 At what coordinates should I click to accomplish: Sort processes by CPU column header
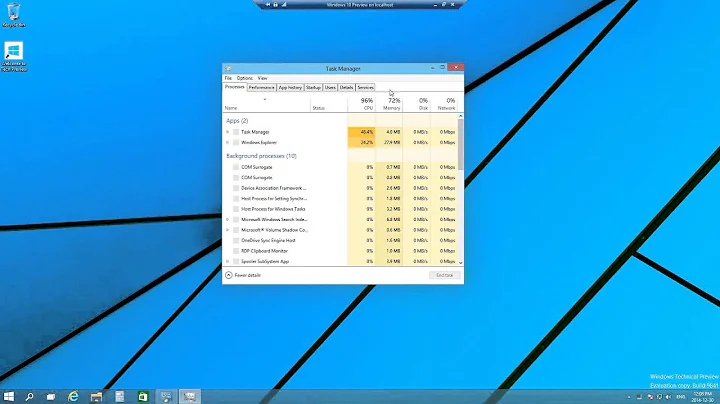[361, 104]
